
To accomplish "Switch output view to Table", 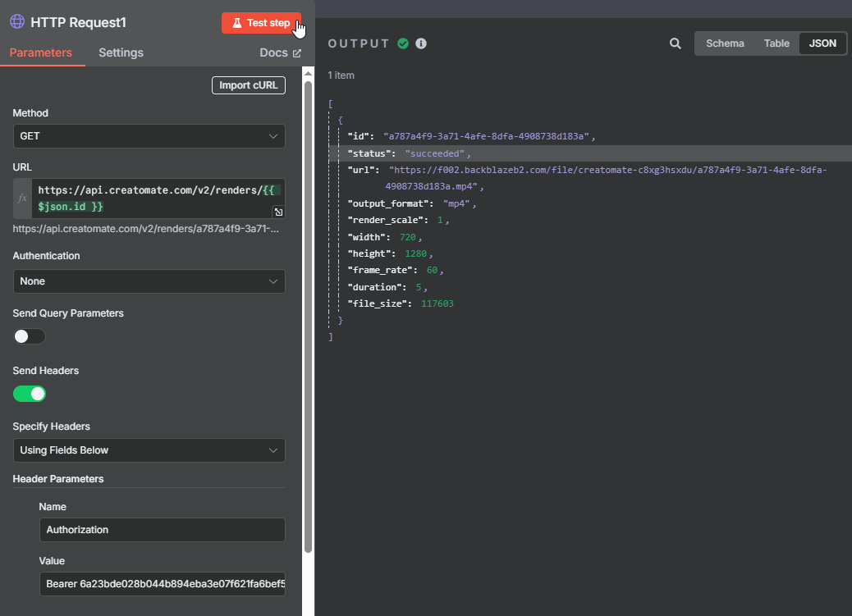I will coord(776,43).
